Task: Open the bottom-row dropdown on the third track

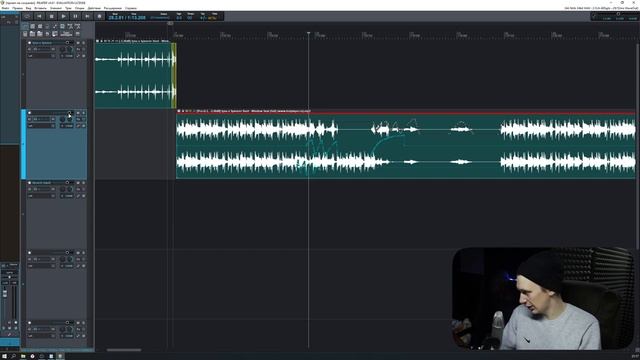Action: [41, 196]
